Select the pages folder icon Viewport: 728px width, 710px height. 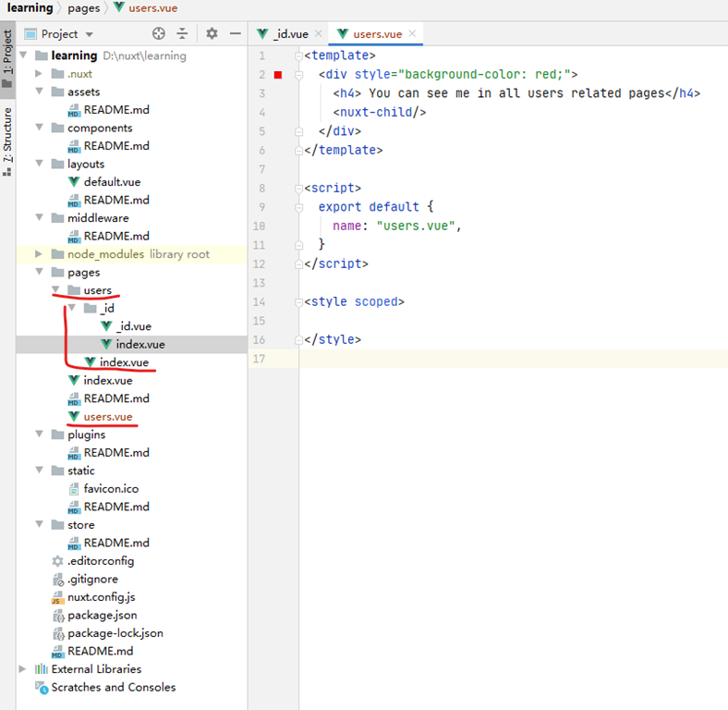[57, 272]
